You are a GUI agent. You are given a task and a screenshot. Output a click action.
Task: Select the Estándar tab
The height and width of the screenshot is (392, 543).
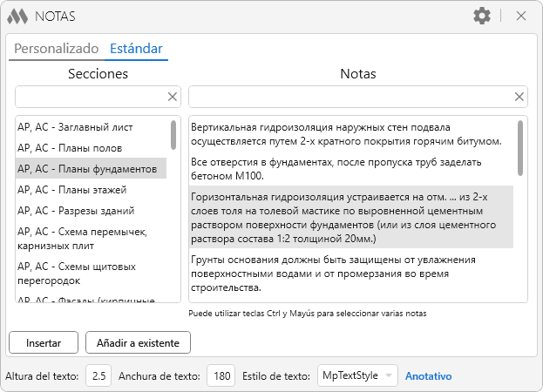136,49
